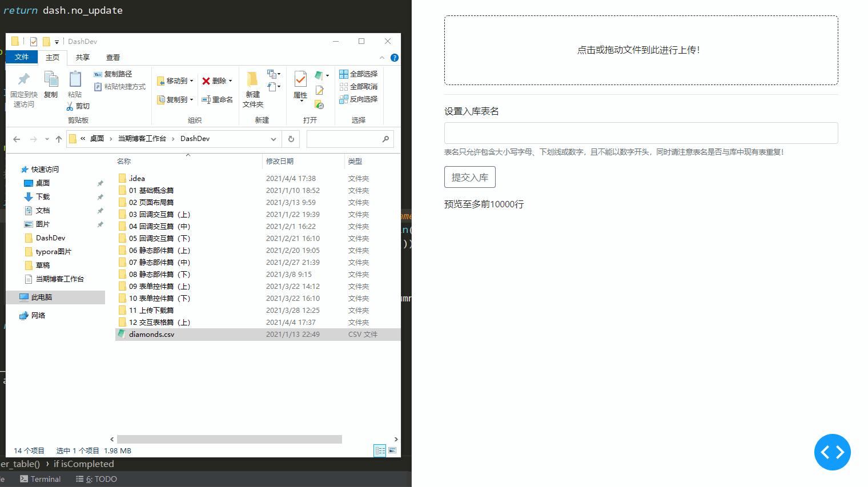Switch to the 共享 (Share) ribbon tab
Image resolution: width=868 pixels, height=487 pixels.
click(x=83, y=58)
